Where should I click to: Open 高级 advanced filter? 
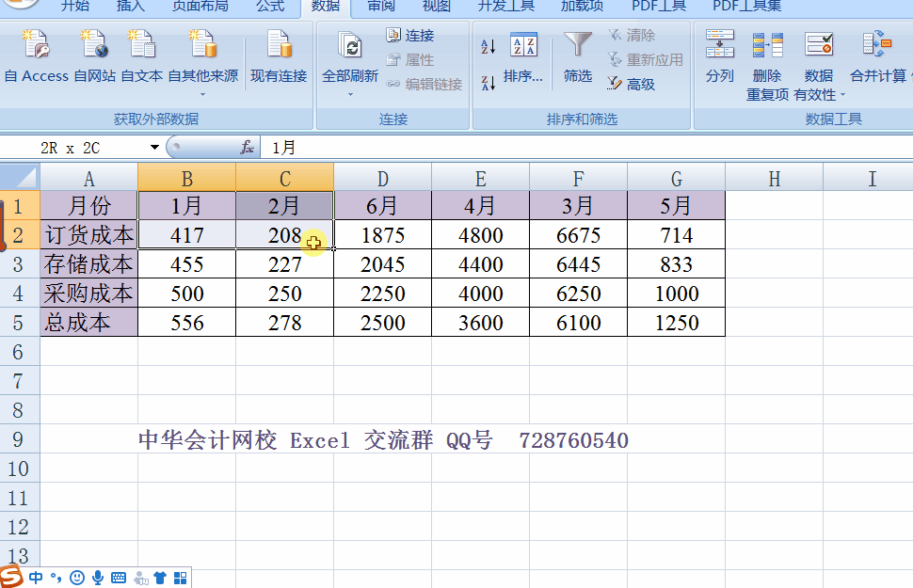pyautogui.click(x=632, y=85)
